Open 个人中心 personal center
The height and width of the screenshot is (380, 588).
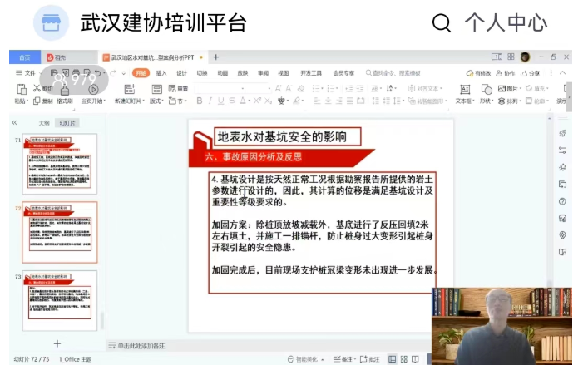click(x=505, y=22)
